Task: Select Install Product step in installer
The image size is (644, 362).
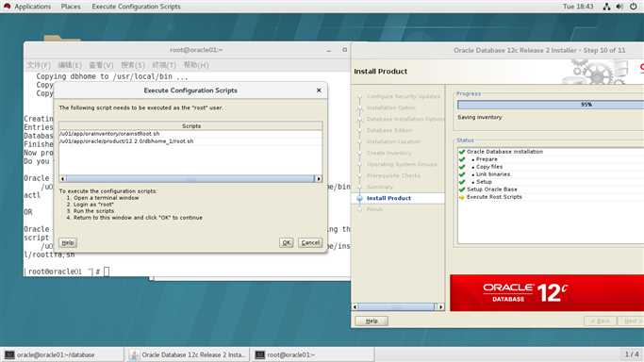Action: pos(388,198)
